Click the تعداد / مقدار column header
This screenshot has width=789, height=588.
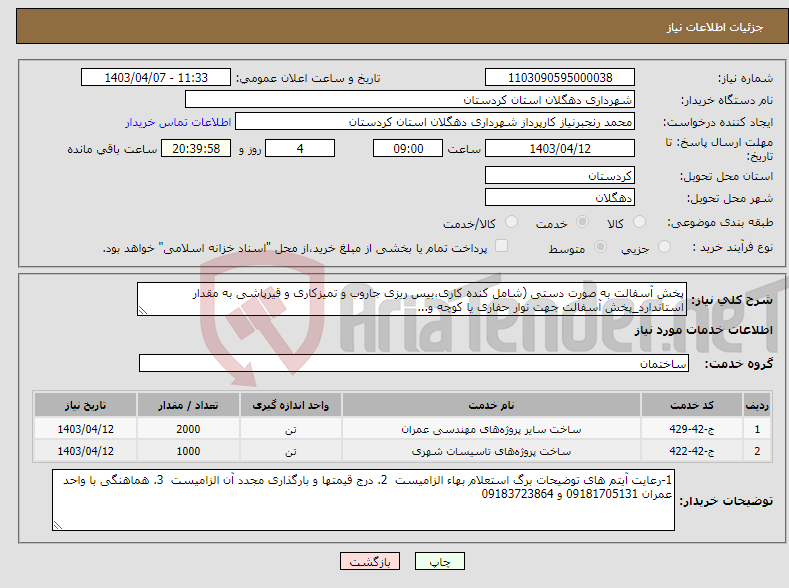pos(188,405)
